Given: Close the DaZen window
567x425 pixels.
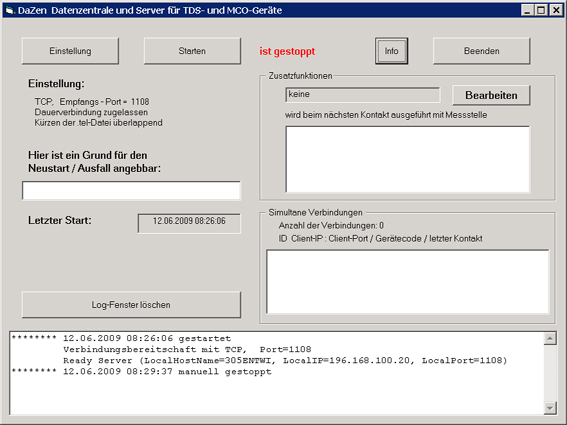Looking at the screenshot, I should [x=556, y=10].
